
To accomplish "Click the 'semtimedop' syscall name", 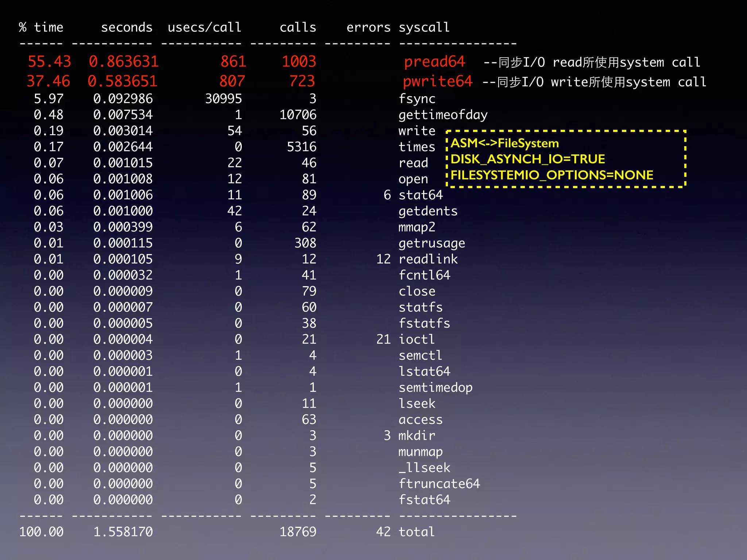I will tap(436, 388).
